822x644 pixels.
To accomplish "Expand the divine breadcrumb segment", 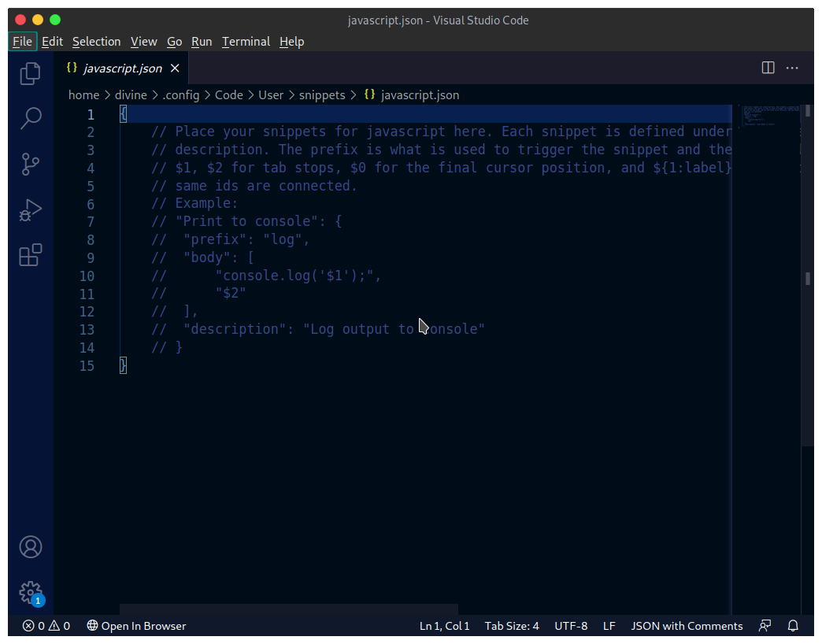I will pos(131,94).
